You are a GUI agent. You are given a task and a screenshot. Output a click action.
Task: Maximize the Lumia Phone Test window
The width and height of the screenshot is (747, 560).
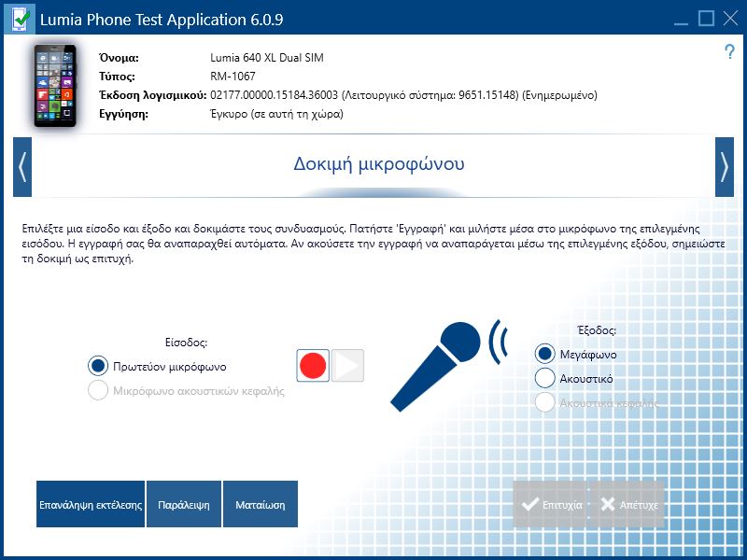click(706, 19)
